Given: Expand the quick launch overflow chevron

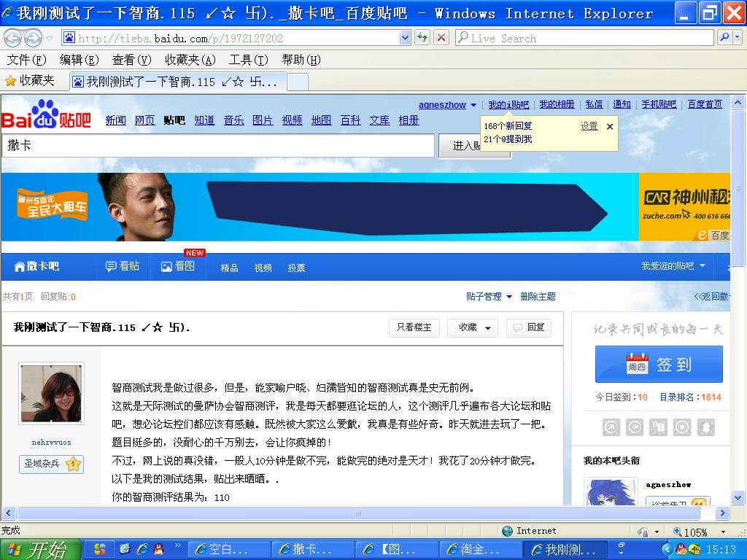Looking at the screenshot, I should (x=177, y=545).
